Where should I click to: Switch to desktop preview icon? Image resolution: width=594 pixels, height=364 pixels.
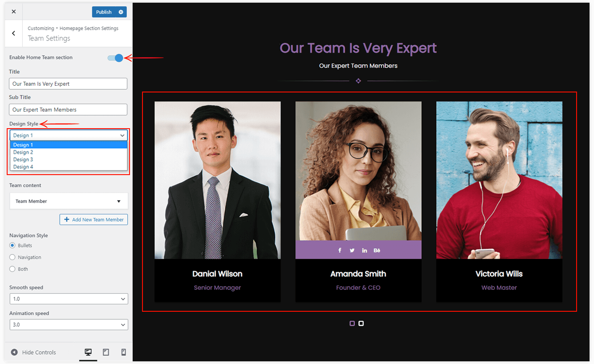coord(88,352)
